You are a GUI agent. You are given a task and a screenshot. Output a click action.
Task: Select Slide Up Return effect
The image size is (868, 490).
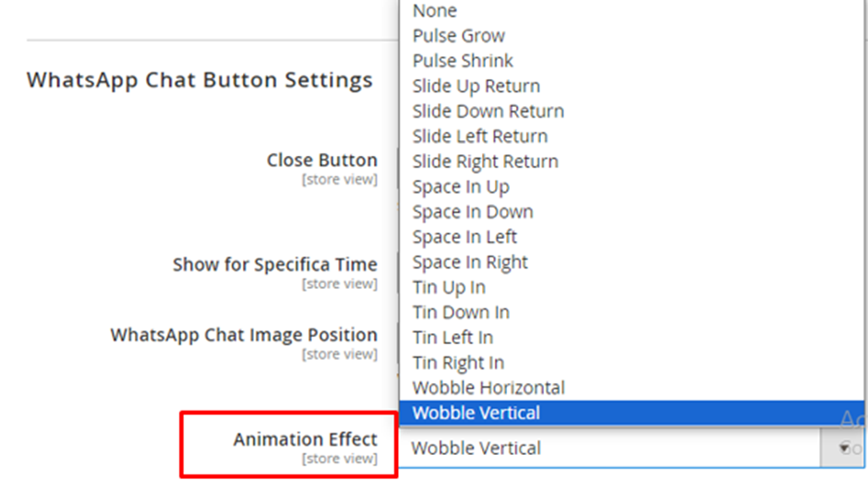(x=632, y=86)
